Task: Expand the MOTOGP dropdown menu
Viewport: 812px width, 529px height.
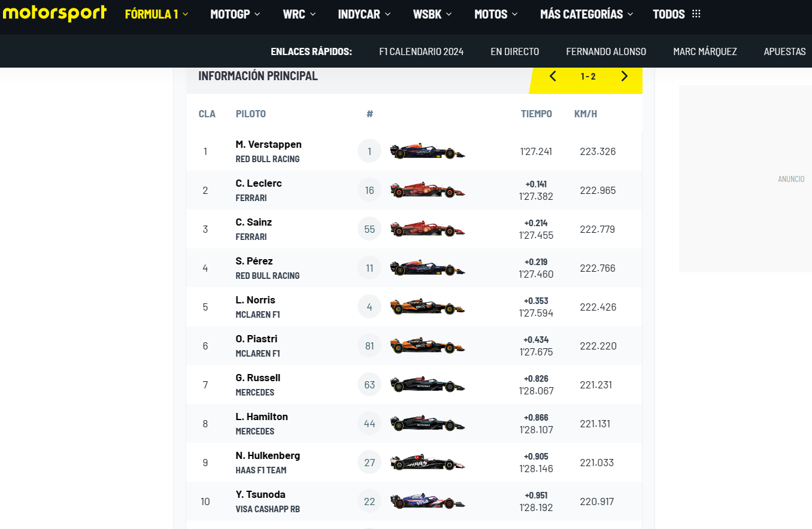Action: pos(235,14)
